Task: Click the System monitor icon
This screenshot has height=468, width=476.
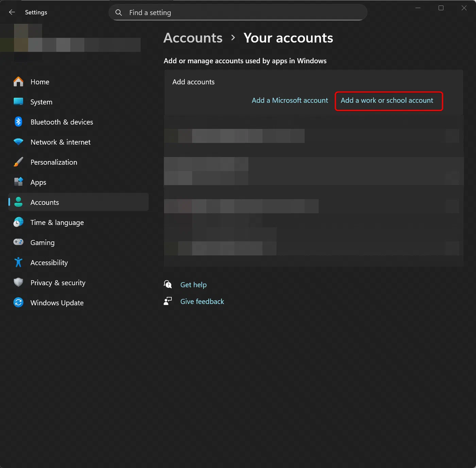Action: coord(18,102)
